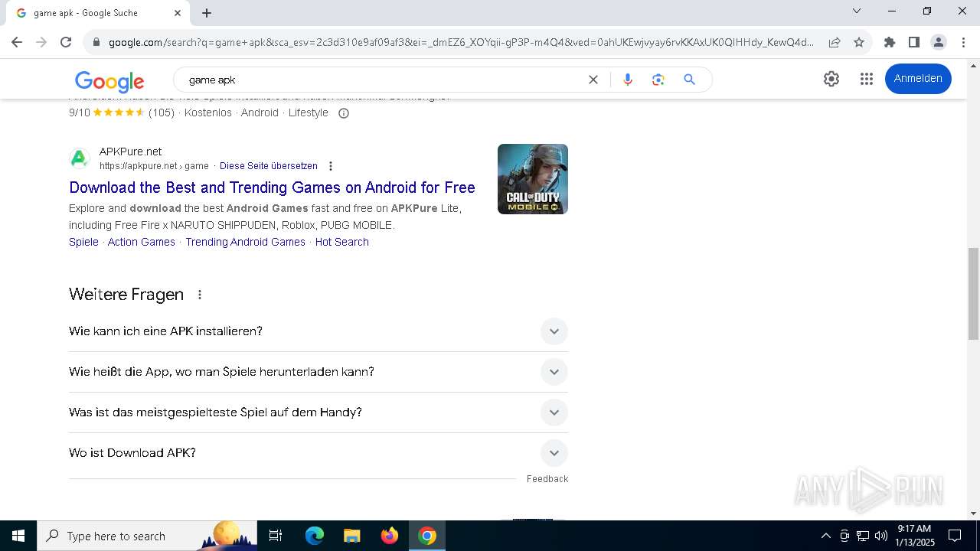Click the browser forward arrow

pyautogui.click(x=41, y=42)
